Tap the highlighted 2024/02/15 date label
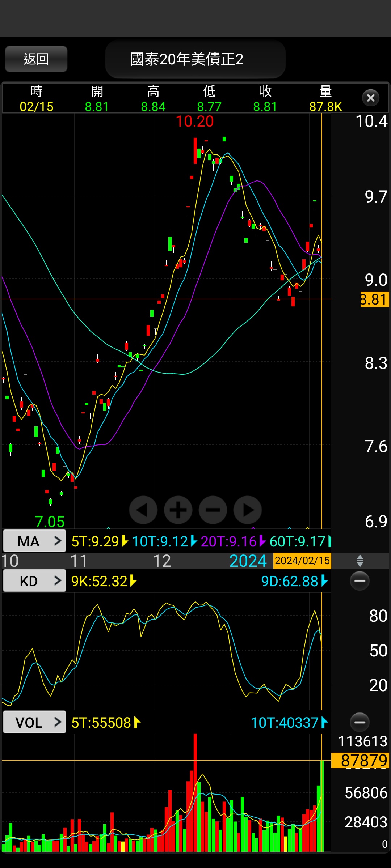Image resolution: width=391 pixels, height=868 pixels. click(x=302, y=561)
